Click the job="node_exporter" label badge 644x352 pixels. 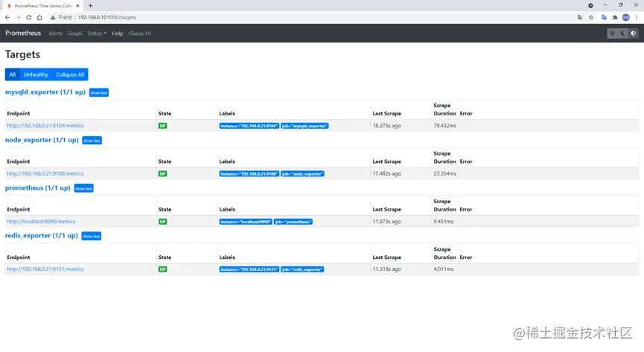coord(303,173)
